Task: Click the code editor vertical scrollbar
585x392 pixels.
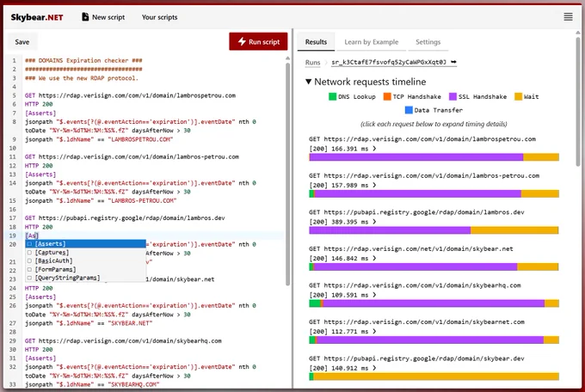Action: coord(287,174)
